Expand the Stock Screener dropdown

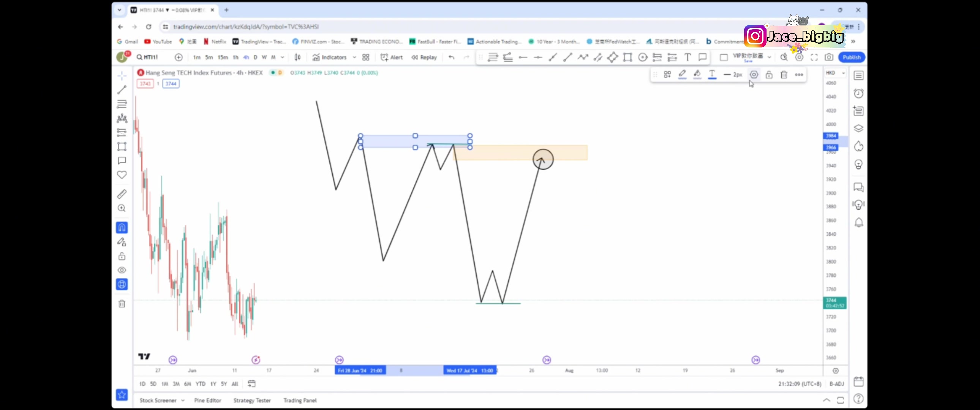pos(183,400)
